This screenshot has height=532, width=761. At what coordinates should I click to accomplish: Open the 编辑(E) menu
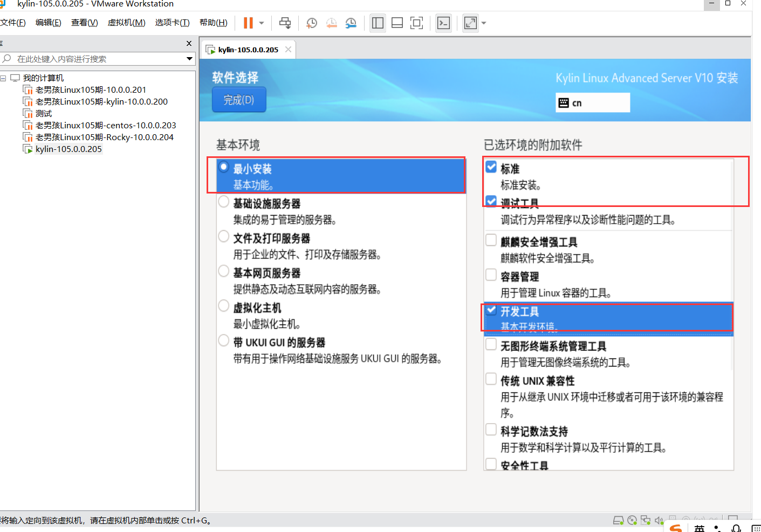coord(49,23)
